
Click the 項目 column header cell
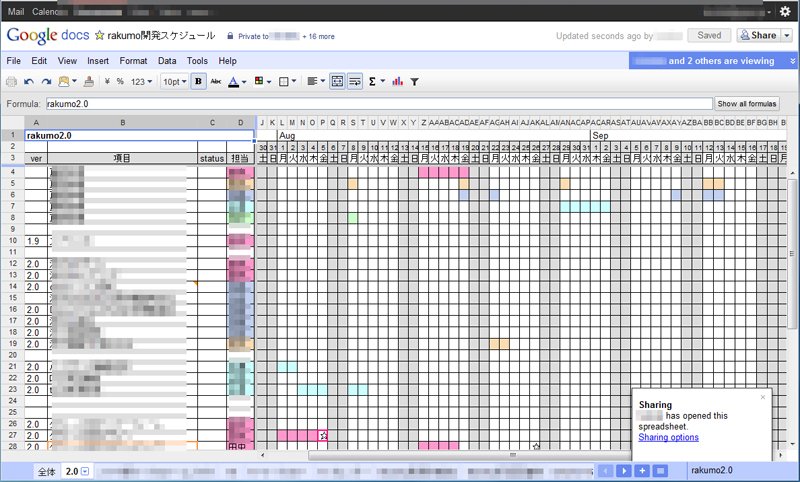point(122,158)
